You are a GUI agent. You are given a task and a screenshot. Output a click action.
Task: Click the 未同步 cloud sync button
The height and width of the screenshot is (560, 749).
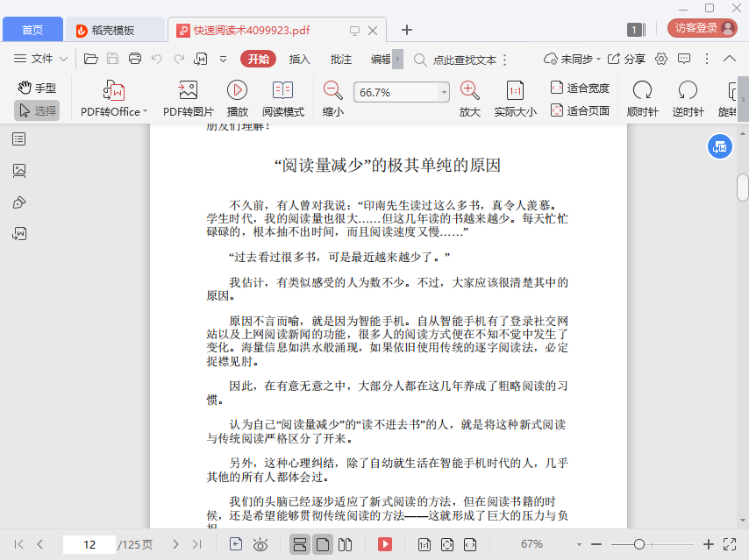pyautogui.click(x=572, y=60)
